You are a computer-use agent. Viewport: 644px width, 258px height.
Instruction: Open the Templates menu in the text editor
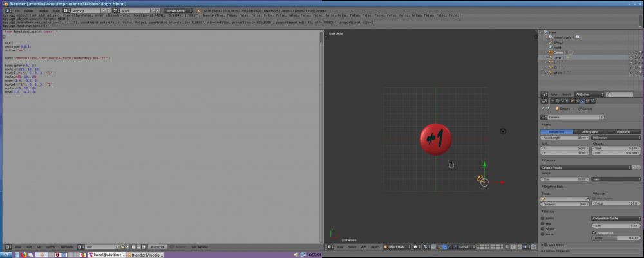click(66, 247)
